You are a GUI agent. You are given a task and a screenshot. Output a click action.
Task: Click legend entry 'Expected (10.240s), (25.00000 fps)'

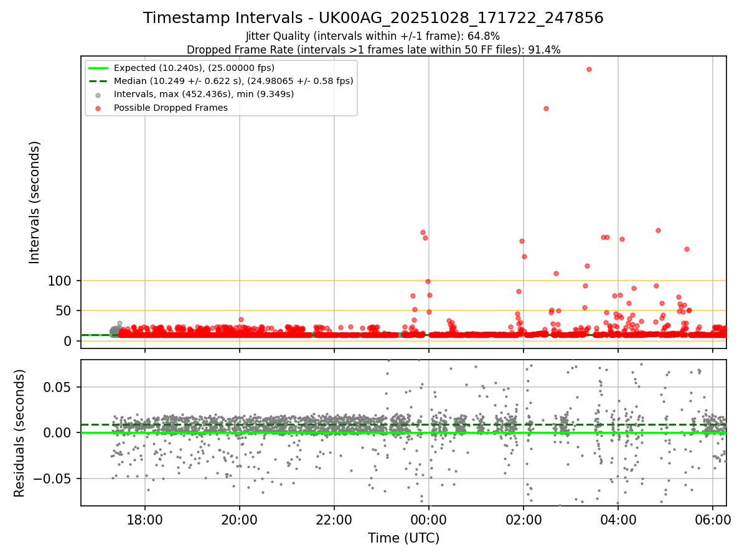coord(194,68)
